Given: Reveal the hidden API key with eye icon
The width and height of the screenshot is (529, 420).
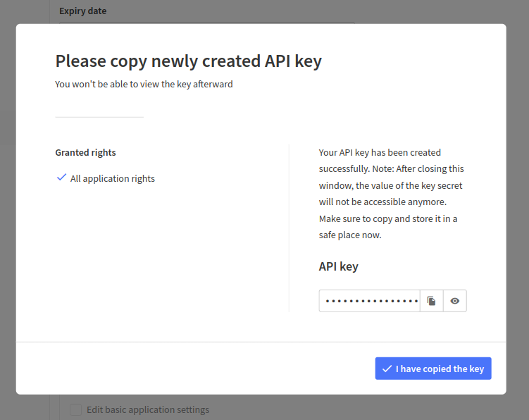Looking at the screenshot, I should (455, 301).
